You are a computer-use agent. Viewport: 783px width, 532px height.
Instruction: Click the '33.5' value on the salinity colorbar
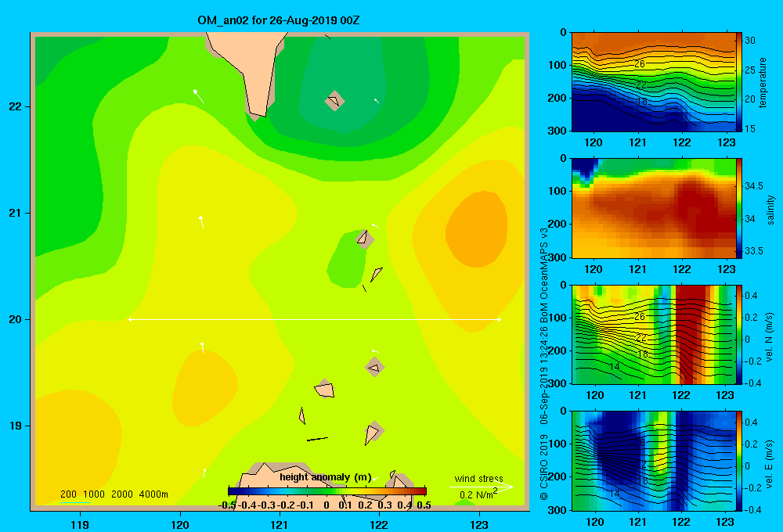(753, 251)
